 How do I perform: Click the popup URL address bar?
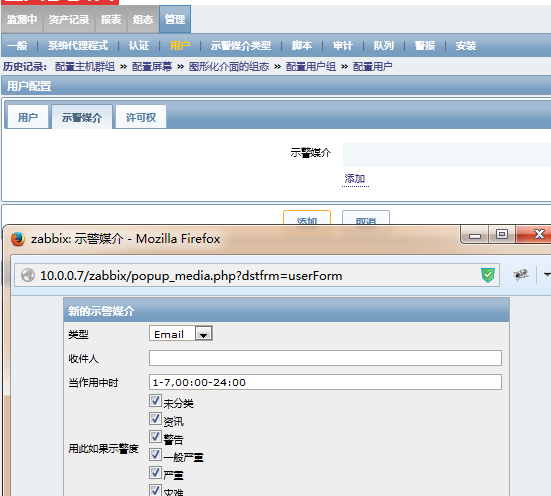pos(257,276)
